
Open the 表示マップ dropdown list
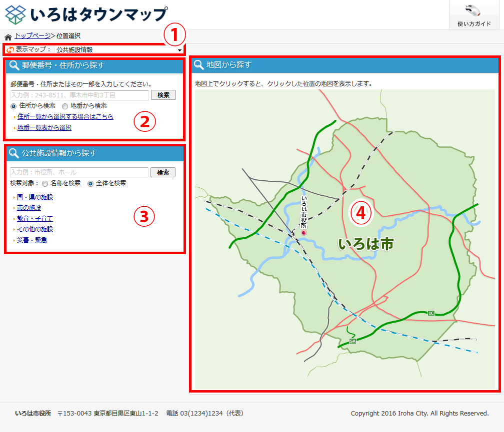click(118, 50)
